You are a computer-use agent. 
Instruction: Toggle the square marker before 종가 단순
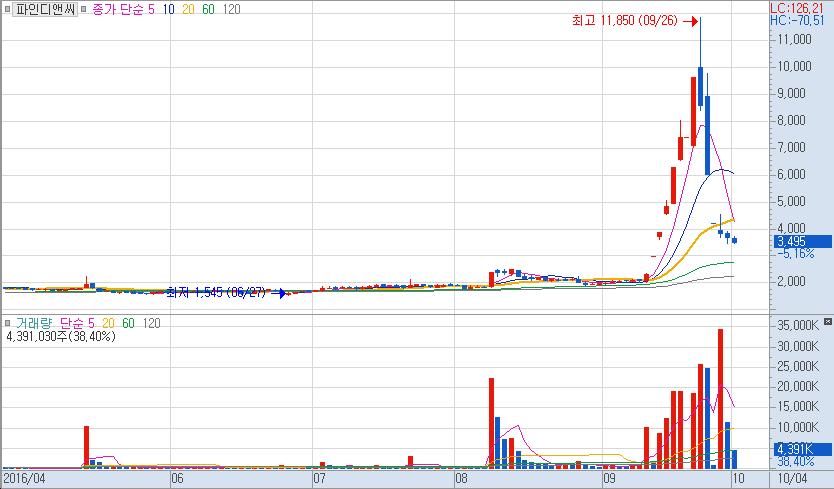(82, 9)
